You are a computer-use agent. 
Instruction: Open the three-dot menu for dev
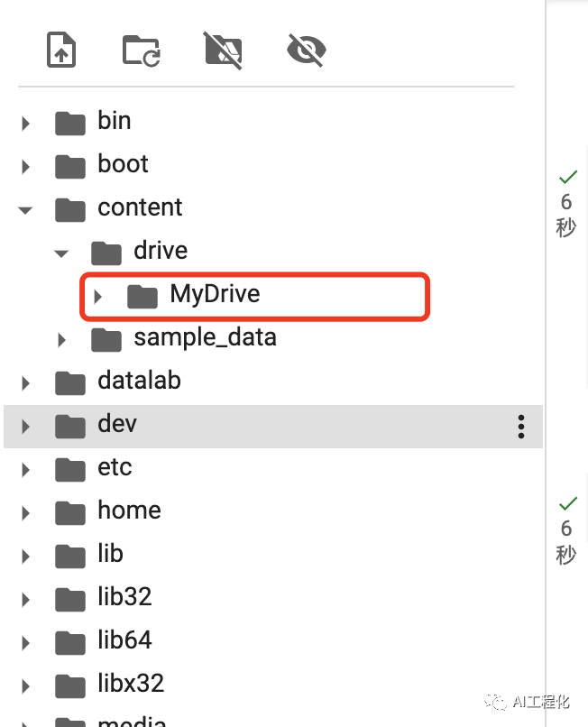pos(521,427)
